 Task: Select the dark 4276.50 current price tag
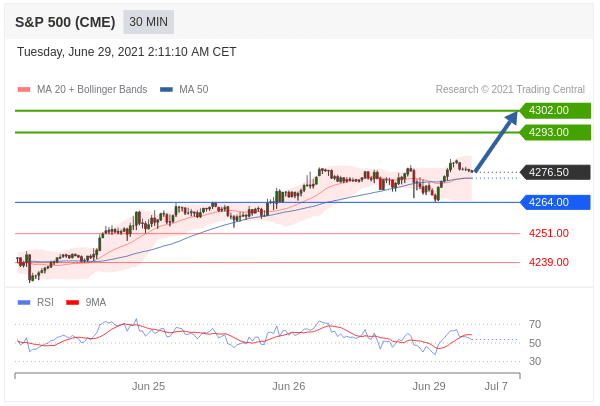point(554,172)
